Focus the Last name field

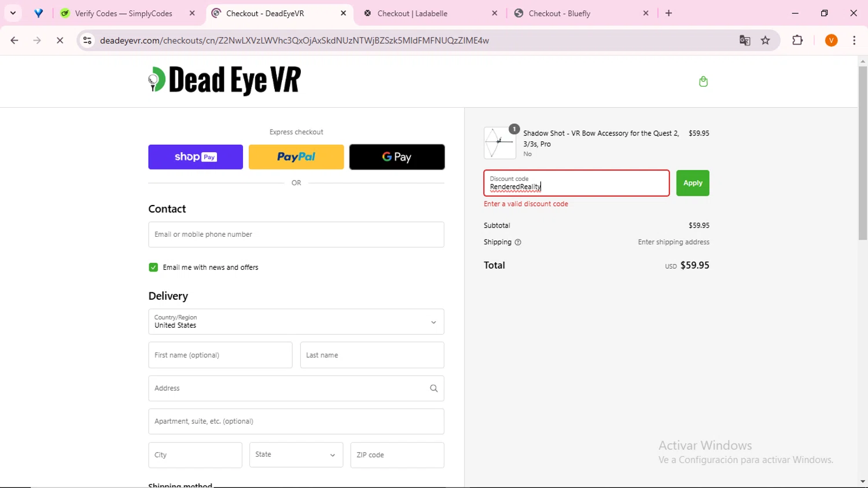point(372,355)
